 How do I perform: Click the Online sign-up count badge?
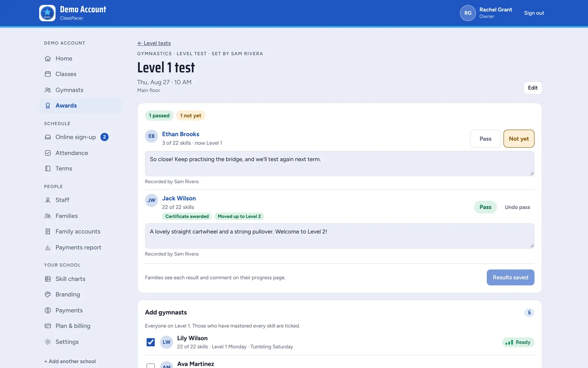105,137
